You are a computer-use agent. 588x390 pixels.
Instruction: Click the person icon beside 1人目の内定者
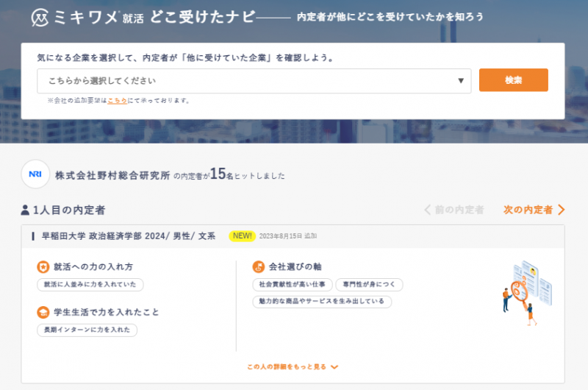[x=25, y=210]
